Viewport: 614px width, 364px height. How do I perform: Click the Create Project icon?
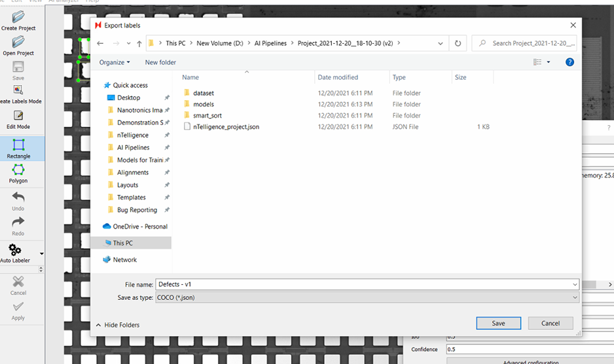(18, 17)
